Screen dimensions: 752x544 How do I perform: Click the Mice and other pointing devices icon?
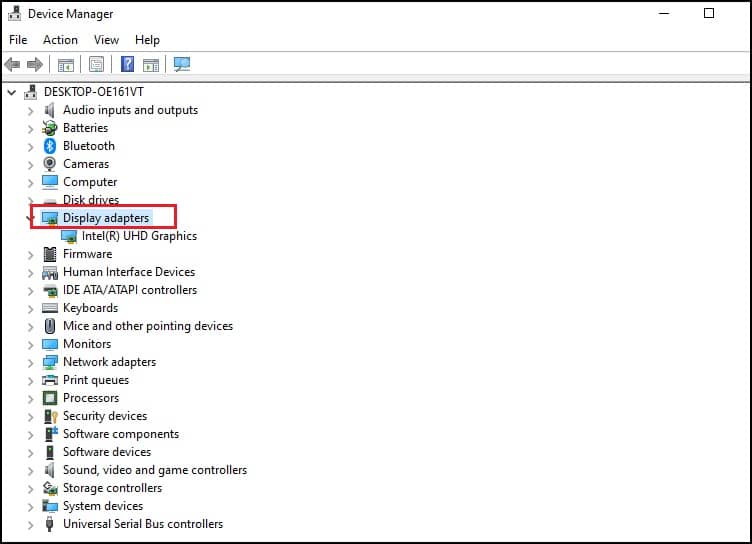click(x=50, y=326)
